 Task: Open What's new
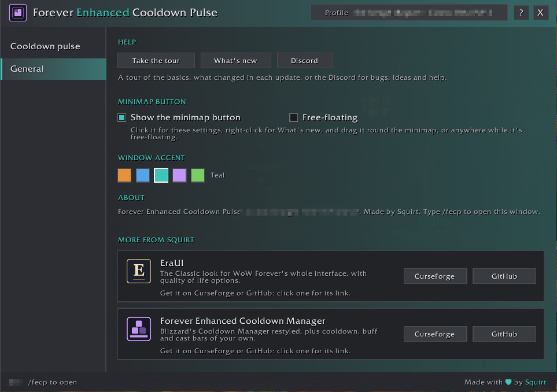[235, 60]
